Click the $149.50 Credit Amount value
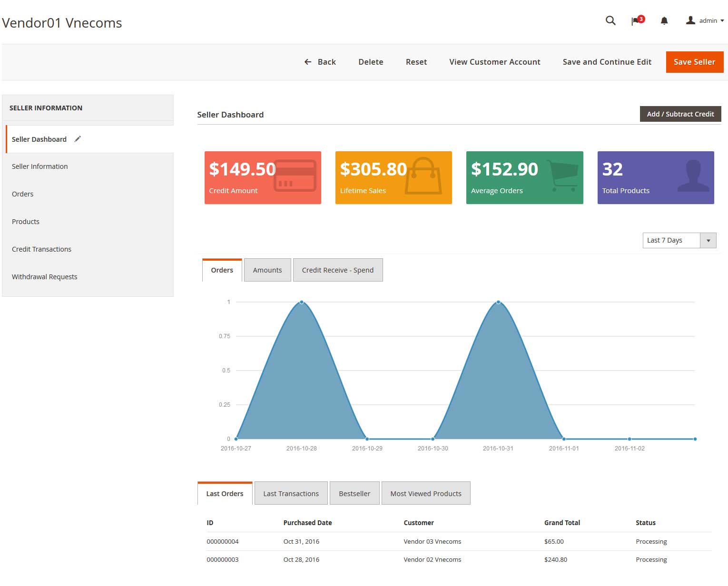The width and height of the screenshot is (728, 586). [242, 169]
